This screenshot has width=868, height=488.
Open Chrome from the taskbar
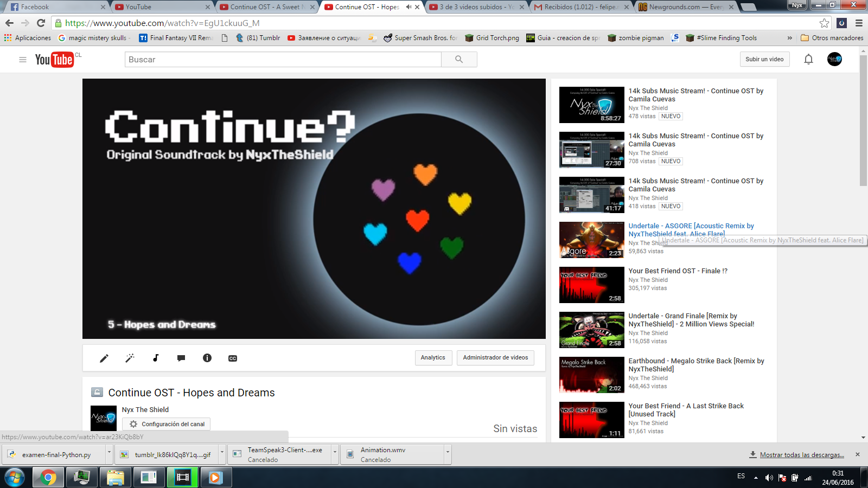pos(48,478)
